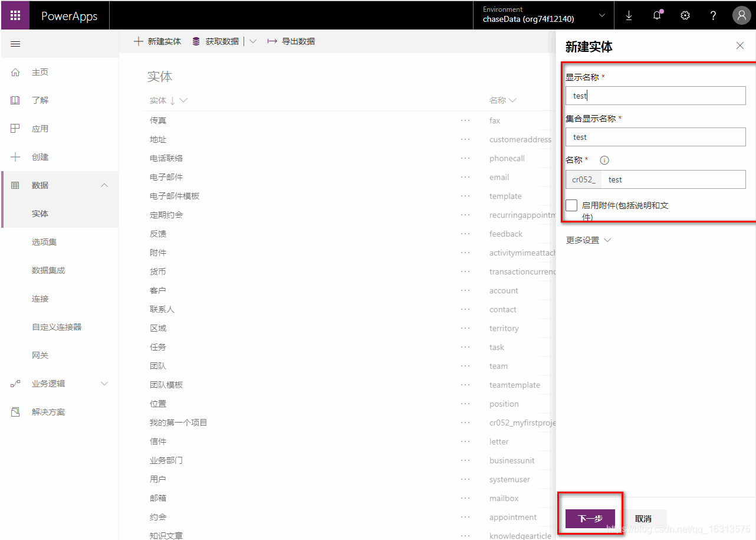Screen dimensions: 756x540
Task: Open the more options for 我的第一个项目 row
Action: (x=465, y=423)
